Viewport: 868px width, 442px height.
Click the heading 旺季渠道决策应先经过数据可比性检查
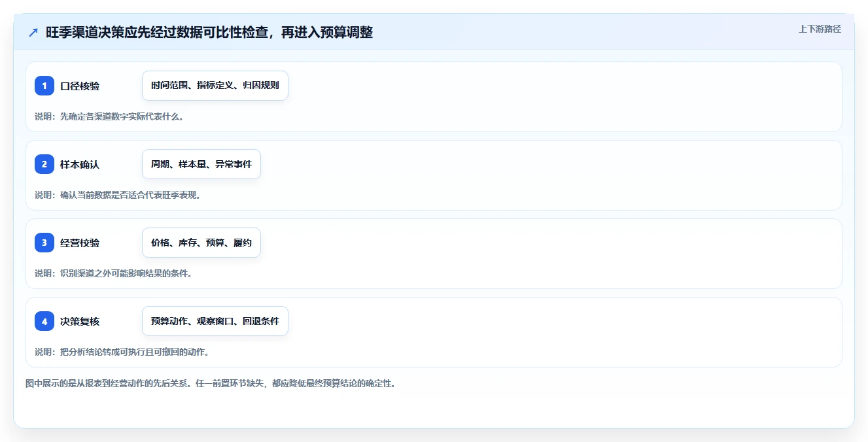[x=209, y=33]
